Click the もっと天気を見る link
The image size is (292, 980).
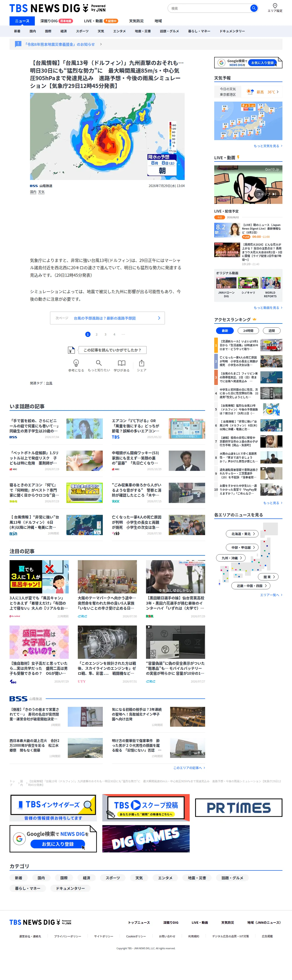[268, 146]
